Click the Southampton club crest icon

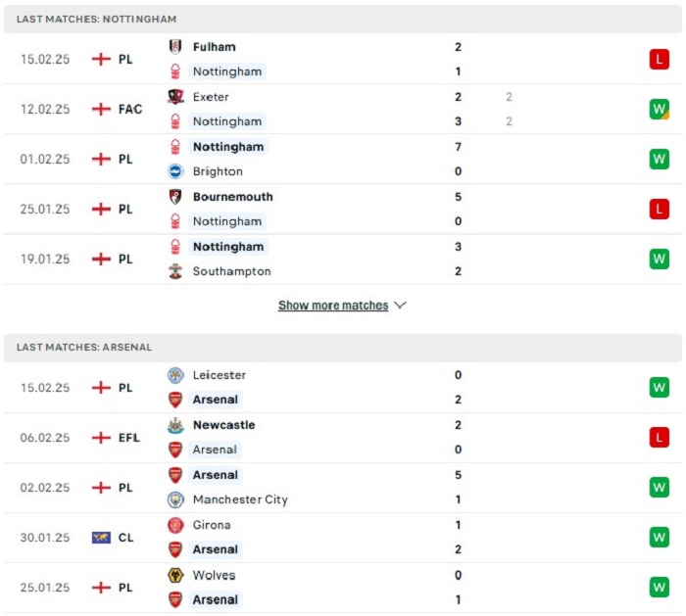(175, 271)
